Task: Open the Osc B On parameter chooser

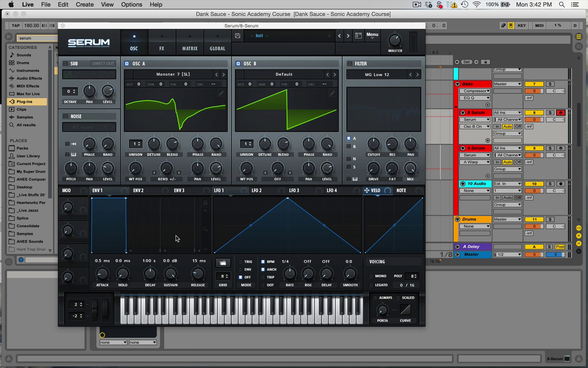Action: [x=475, y=126]
